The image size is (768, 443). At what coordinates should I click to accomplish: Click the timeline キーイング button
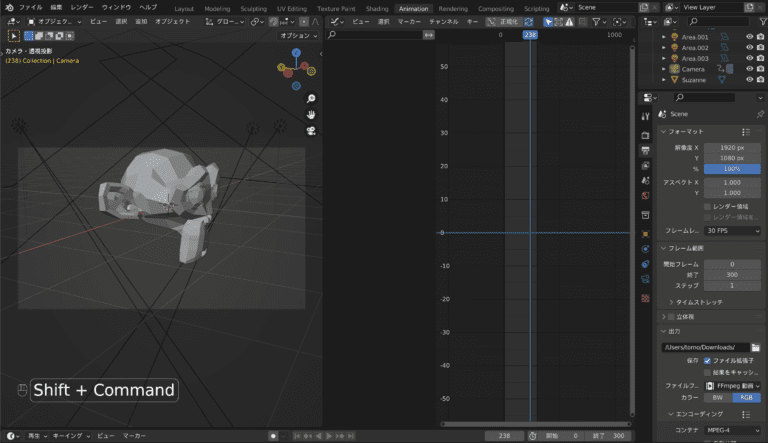click(71, 436)
